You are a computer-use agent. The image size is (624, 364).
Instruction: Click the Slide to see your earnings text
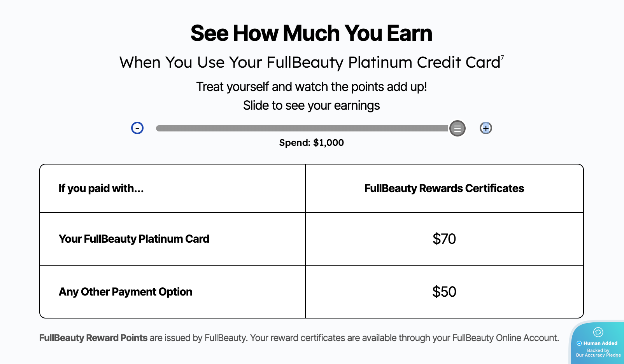(311, 105)
